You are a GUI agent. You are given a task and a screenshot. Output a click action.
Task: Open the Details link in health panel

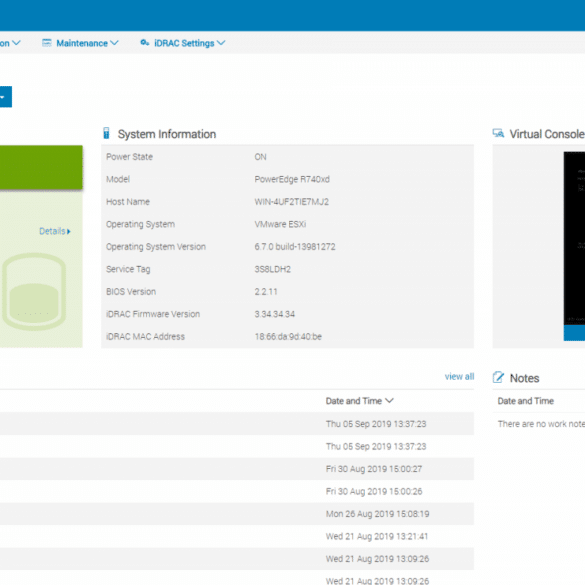pos(55,231)
